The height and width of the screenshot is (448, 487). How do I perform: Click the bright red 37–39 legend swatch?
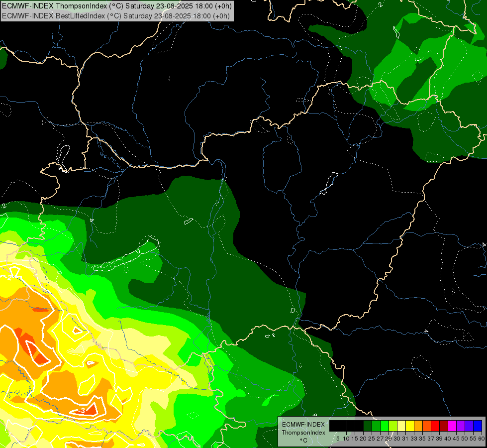click(435, 426)
